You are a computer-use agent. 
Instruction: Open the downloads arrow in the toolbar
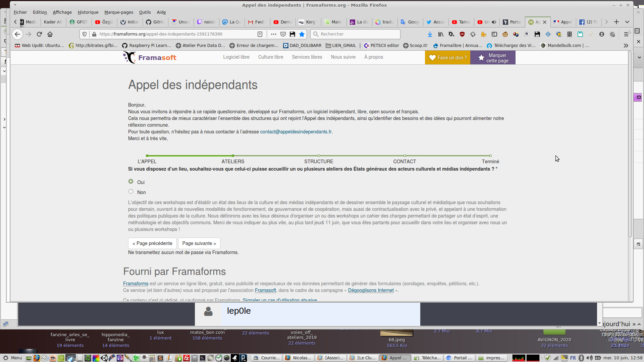(430, 34)
